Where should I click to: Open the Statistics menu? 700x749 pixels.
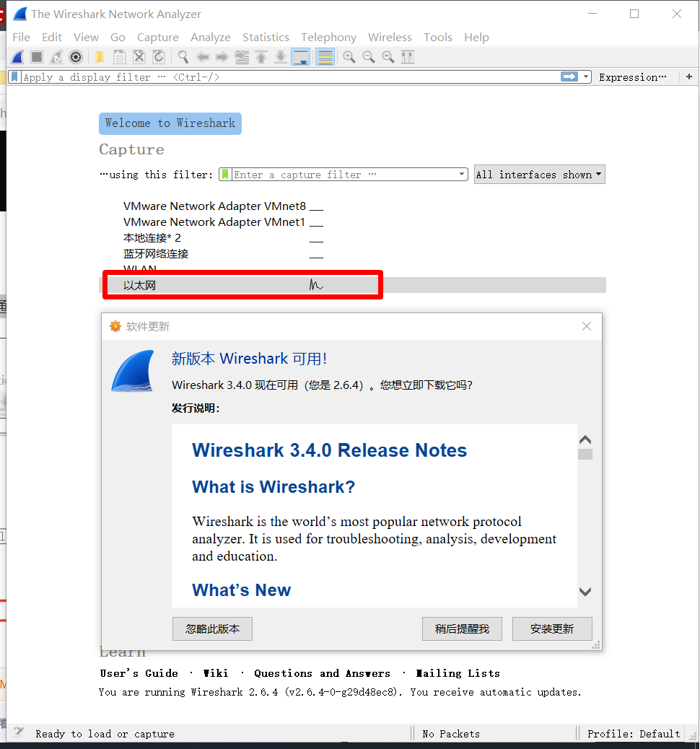click(x=266, y=38)
